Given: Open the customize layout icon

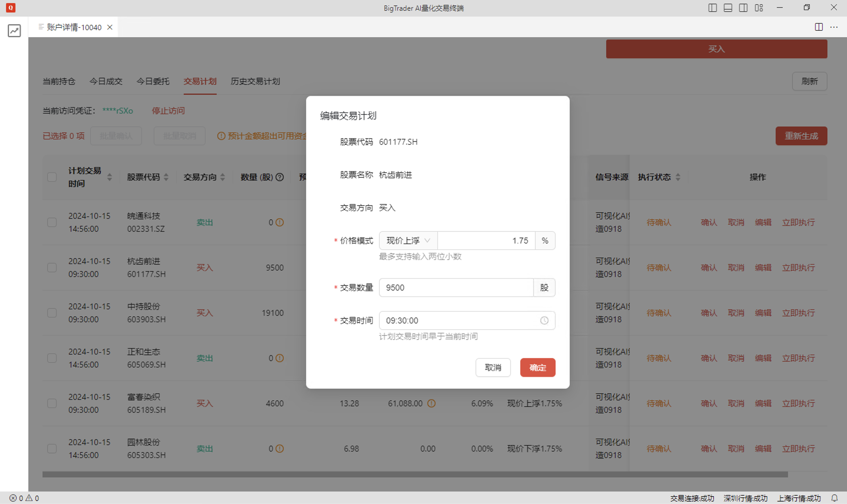Looking at the screenshot, I should point(759,8).
